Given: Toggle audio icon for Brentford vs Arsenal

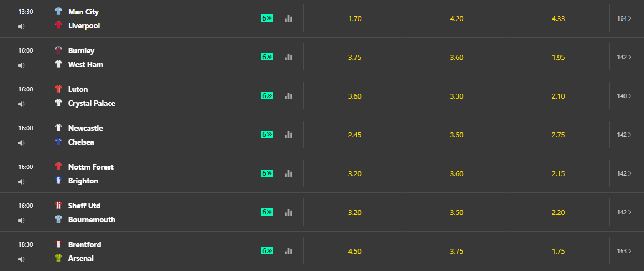Looking at the screenshot, I should click(21, 259).
